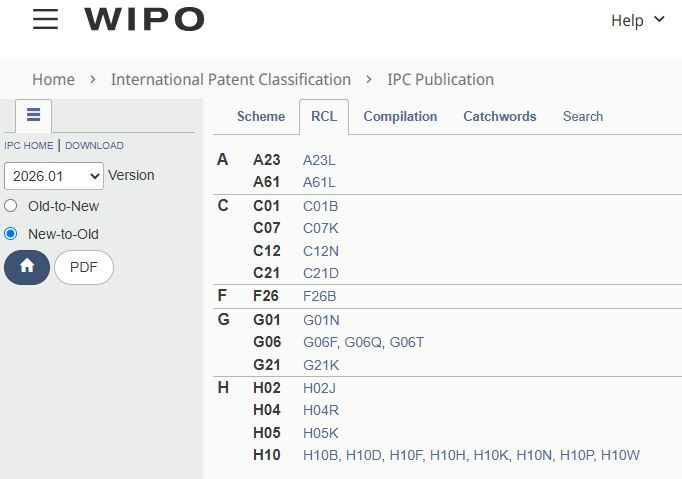Open subclass H10K link
This screenshot has height=479, width=682.
[491, 455]
